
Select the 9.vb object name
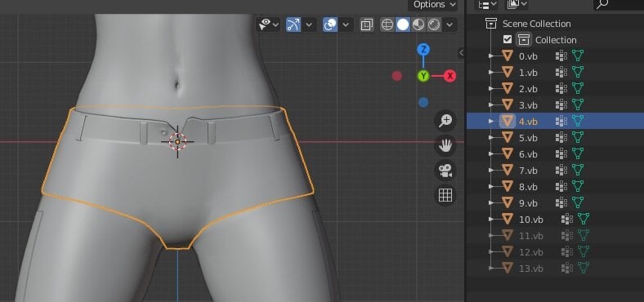528,203
